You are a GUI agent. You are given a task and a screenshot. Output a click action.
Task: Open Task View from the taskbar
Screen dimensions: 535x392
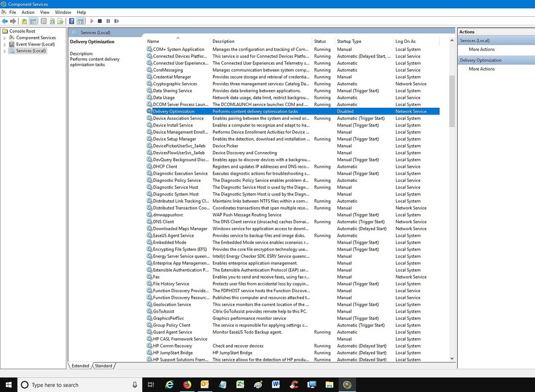click(151, 385)
